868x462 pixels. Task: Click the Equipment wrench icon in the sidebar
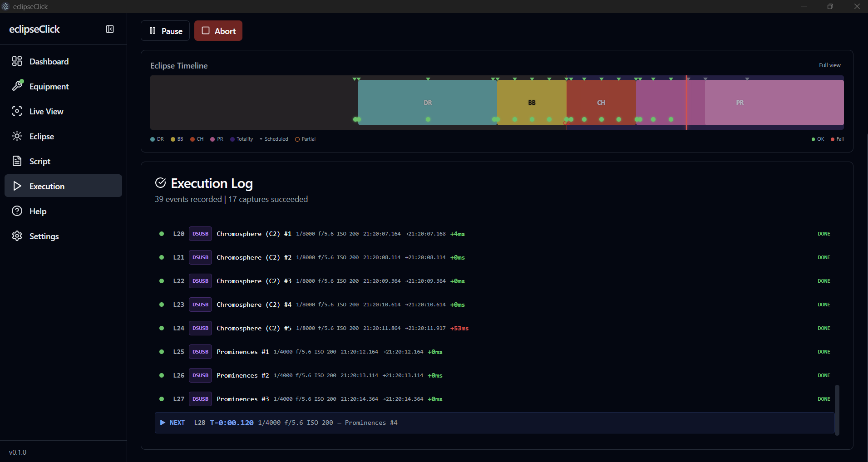(17, 86)
